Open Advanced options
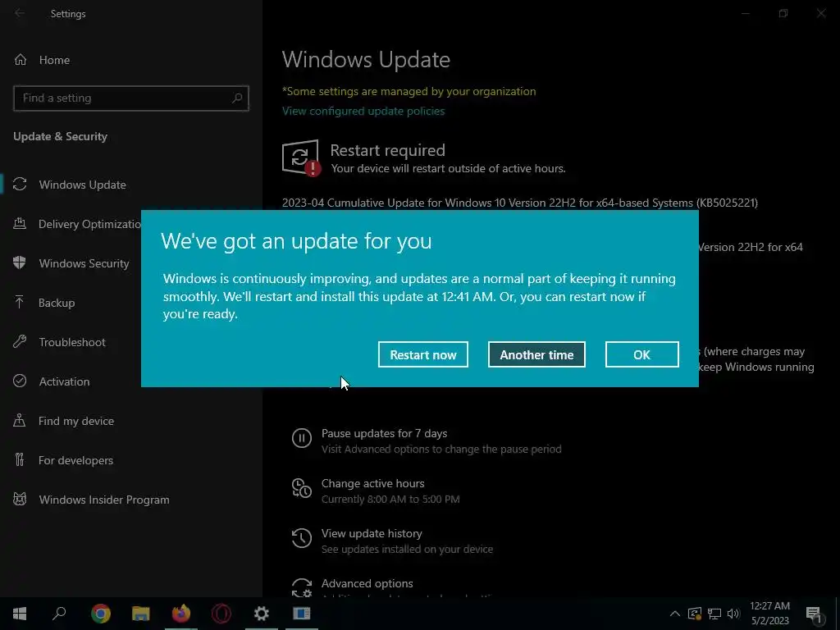 tap(367, 583)
